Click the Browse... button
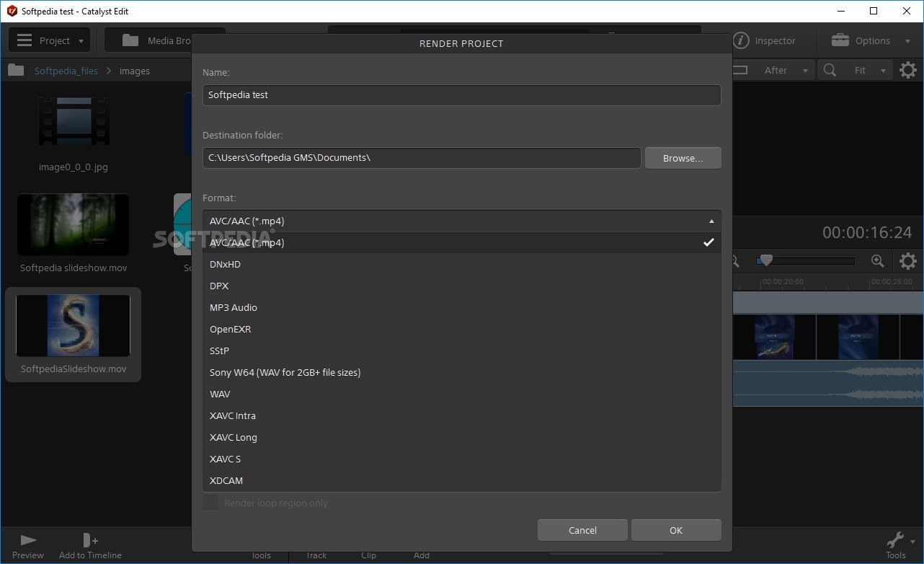Screen dimensions: 924x564 683,158
